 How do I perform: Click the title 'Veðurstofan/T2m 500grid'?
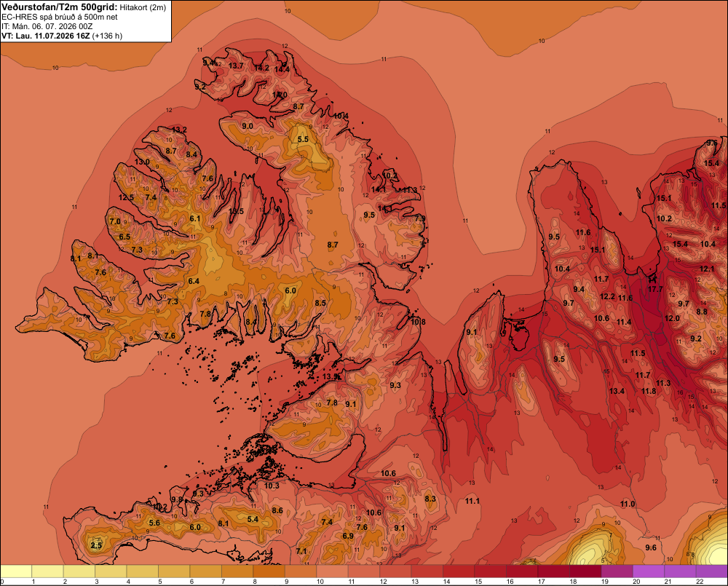[x=59, y=7]
